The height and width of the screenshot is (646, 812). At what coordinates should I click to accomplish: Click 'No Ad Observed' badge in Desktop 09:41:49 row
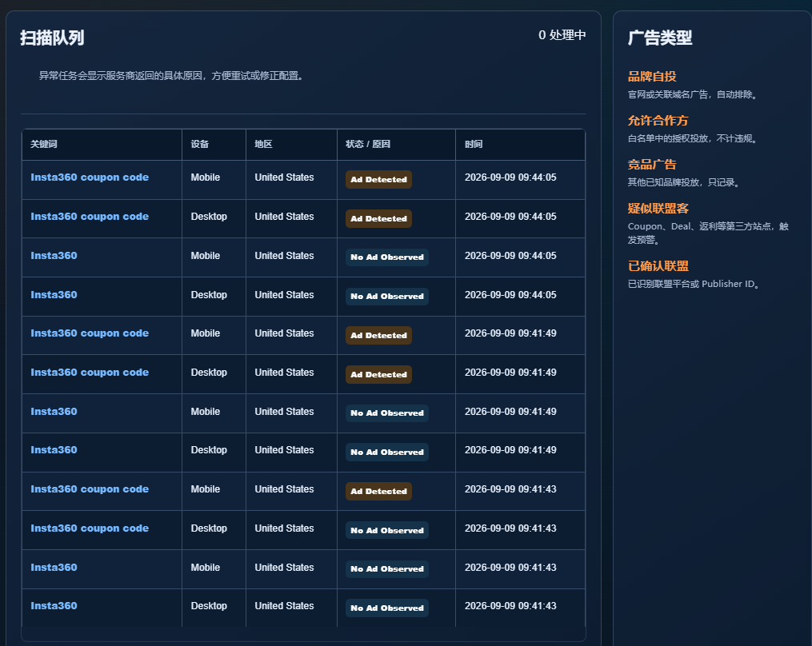(387, 452)
